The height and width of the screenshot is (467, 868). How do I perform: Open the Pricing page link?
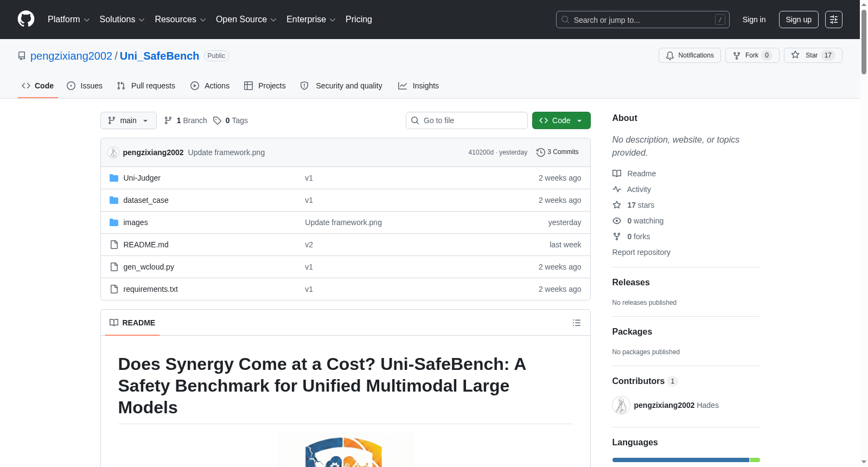[359, 20]
